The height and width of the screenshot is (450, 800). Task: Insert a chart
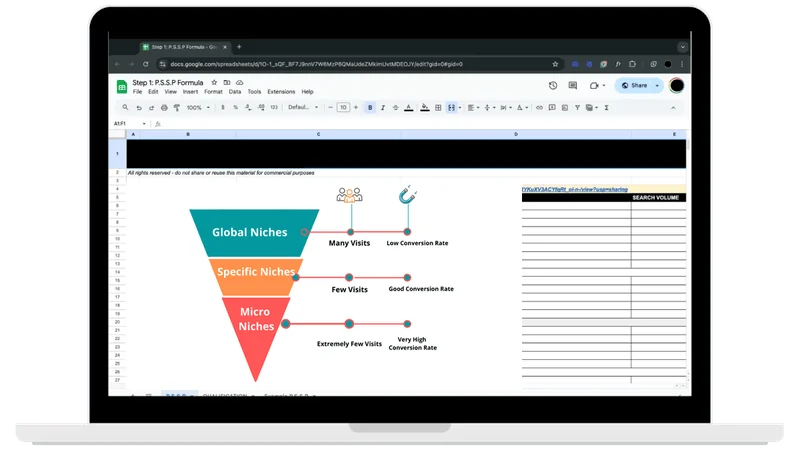coord(565,108)
